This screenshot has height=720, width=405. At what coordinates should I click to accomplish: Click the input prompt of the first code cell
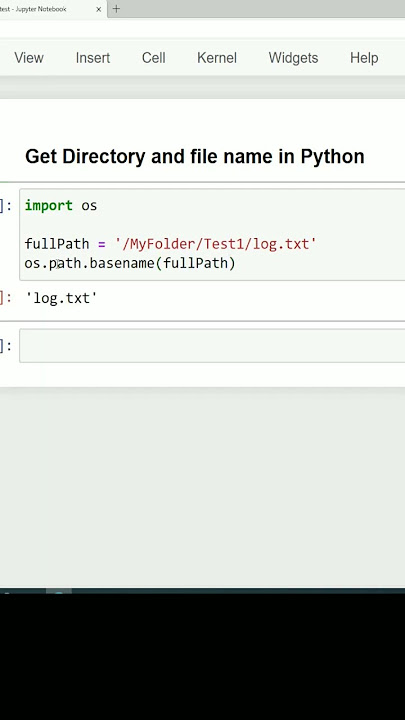click(6, 206)
